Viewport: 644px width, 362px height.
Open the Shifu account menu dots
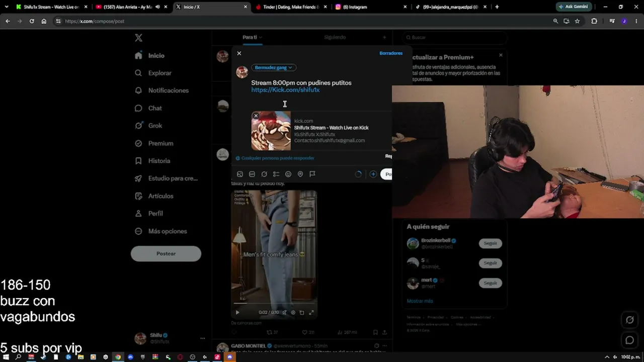pos(203,338)
